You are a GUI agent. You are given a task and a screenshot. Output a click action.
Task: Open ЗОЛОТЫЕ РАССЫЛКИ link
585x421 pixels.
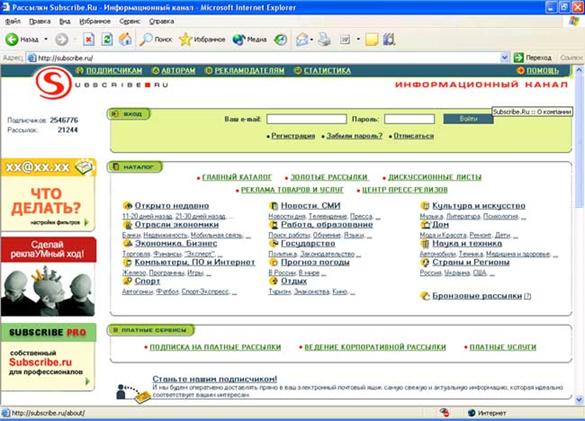click(329, 177)
